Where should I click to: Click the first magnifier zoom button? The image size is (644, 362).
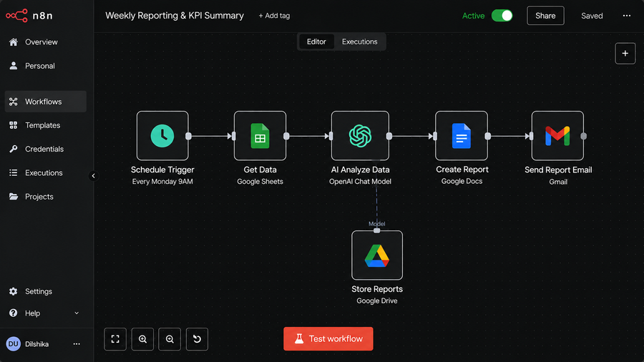[142, 339]
